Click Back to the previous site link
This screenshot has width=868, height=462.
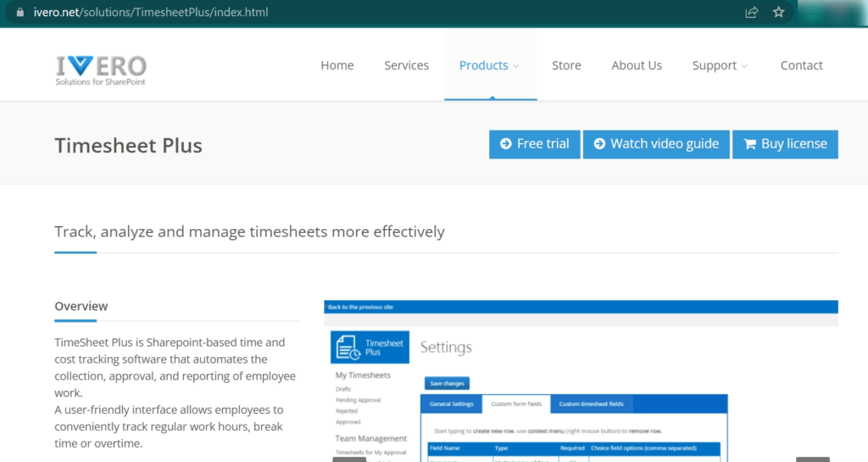pos(360,307)
